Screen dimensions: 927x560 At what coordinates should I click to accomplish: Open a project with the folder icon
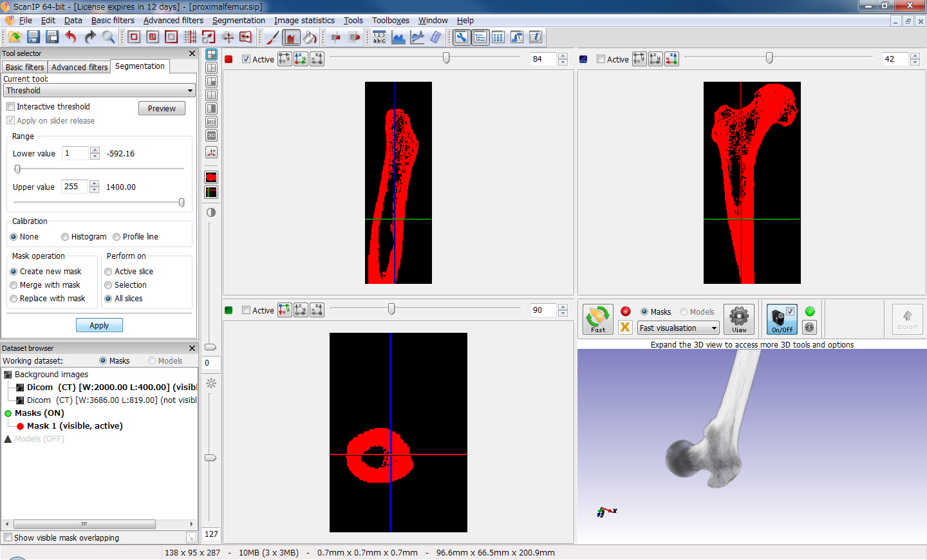pyautogui.click(x=15, y=37)
